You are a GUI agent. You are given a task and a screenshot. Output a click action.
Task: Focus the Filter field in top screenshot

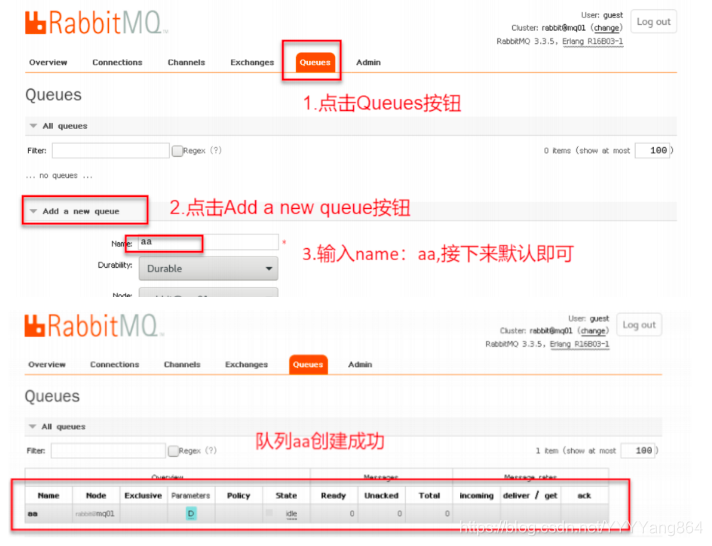click(111, 150)
